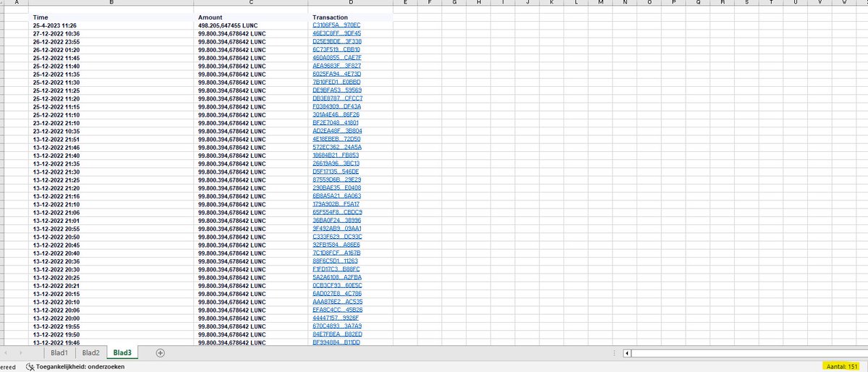Open transaction link F1FD17C3...B88FC

coord(336,269)
